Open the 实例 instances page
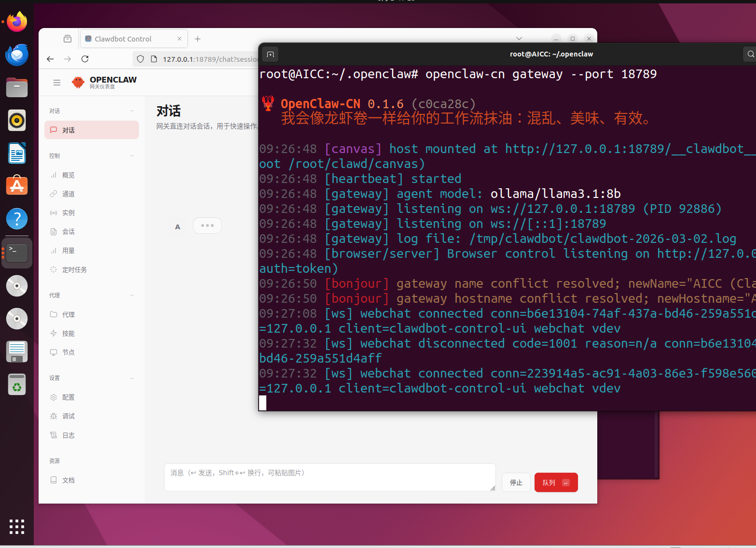 (x=92, y=212)
